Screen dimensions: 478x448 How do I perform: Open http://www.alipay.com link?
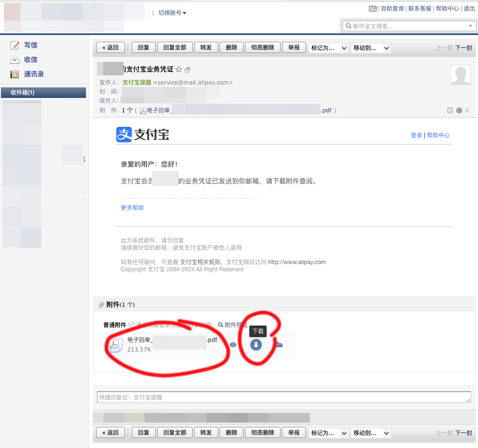(296, 262)
